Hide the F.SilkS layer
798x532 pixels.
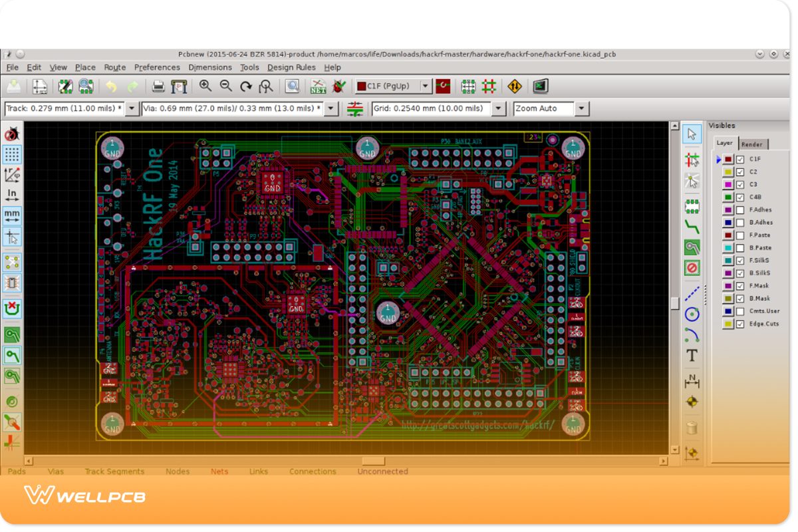[739, 260]
